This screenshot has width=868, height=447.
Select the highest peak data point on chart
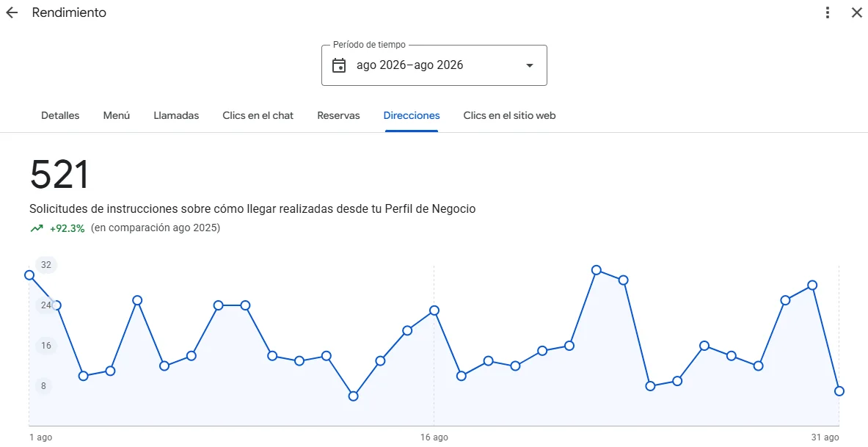(x=597, y=270)
